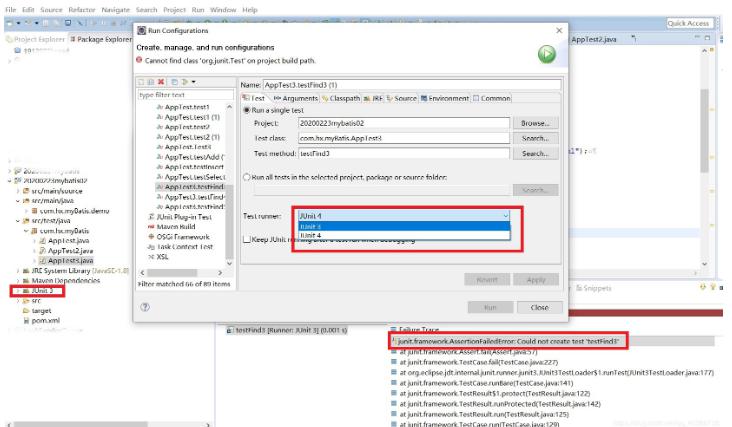Click the target folder icon
The image size is (732, 427).
(x=27, y=311)
